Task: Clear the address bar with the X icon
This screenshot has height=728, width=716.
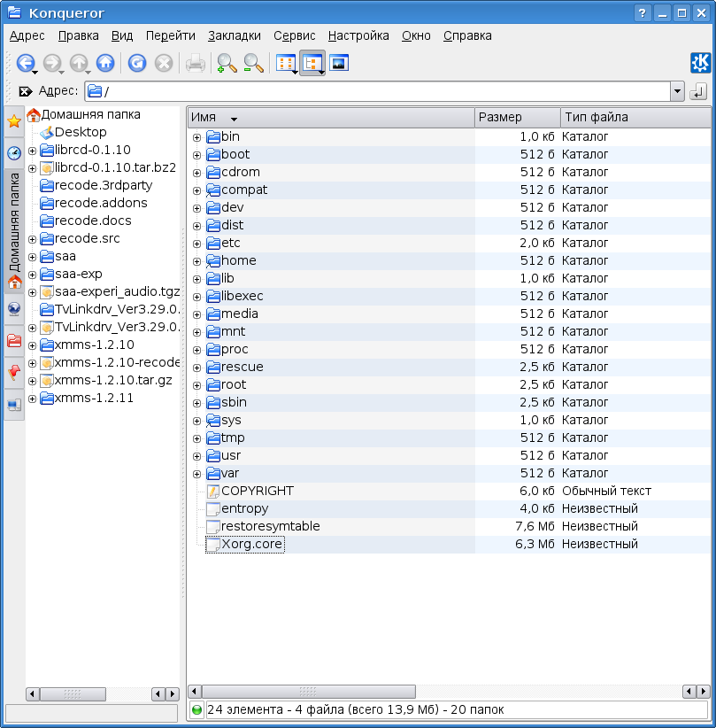Action: (x=25, y=91)
